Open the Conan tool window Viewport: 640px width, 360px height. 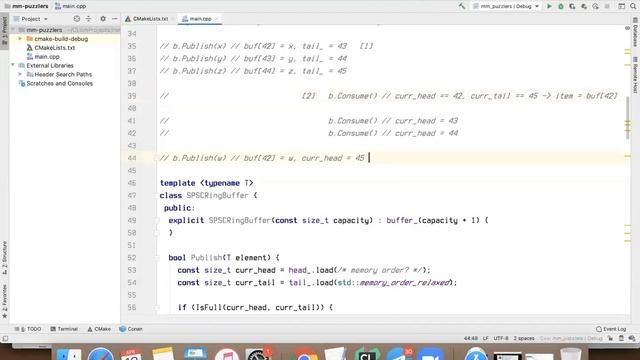point(131,329)
